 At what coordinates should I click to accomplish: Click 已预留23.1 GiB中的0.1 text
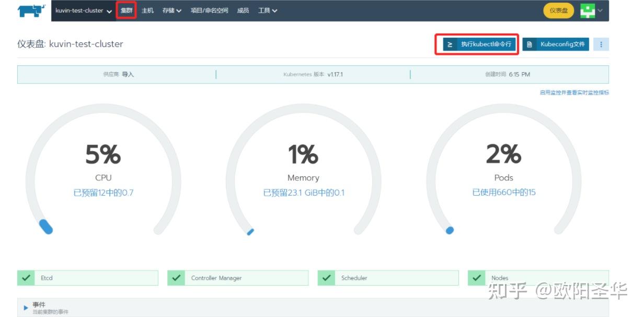(304, 193)
